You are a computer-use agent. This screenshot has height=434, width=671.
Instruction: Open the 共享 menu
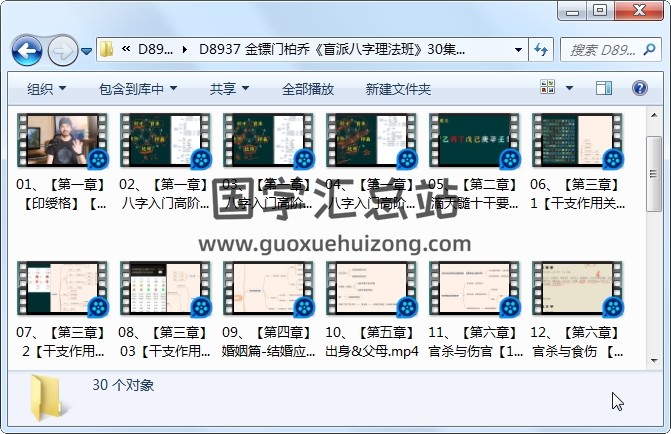(229, 89)
